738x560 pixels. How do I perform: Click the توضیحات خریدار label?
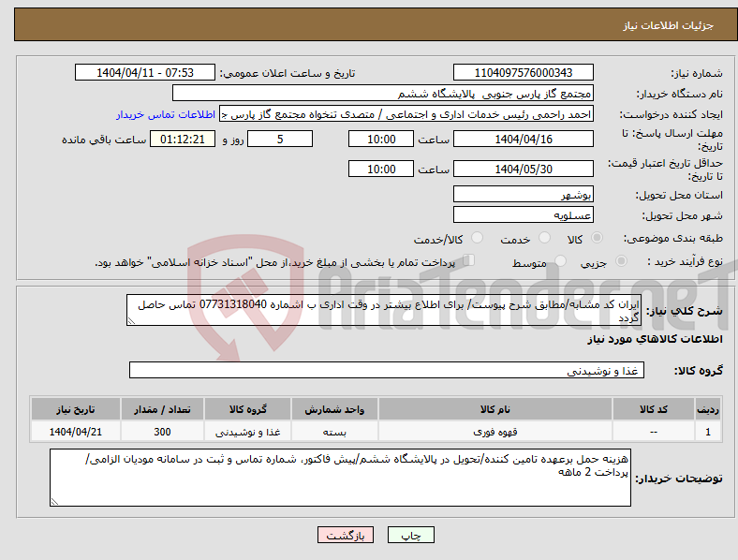point(679,479)
